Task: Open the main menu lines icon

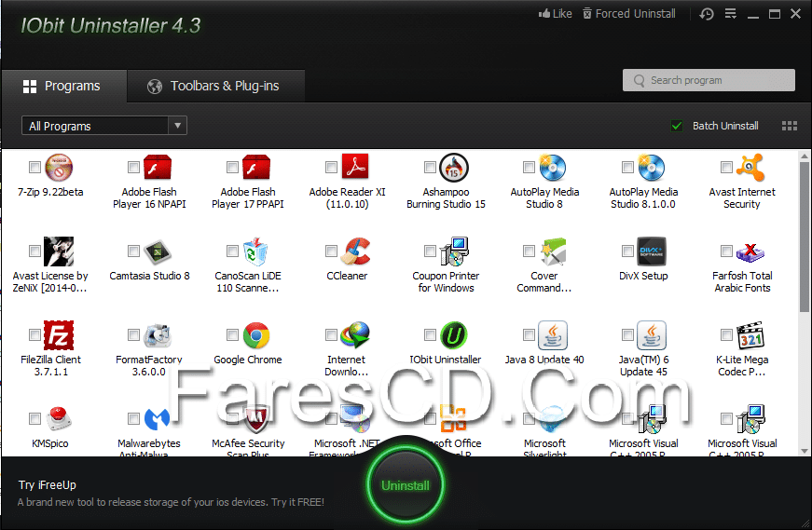Action: click(x=730, y=13)
